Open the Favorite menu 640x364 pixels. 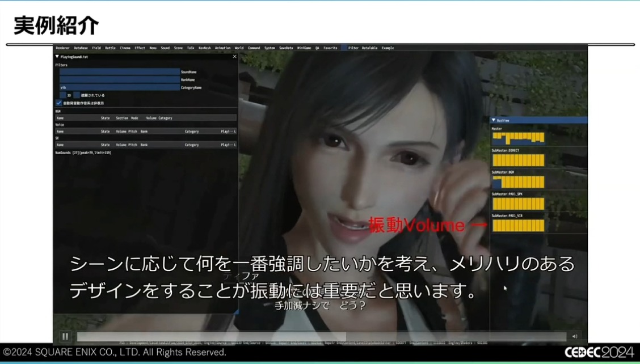point(331,48)
